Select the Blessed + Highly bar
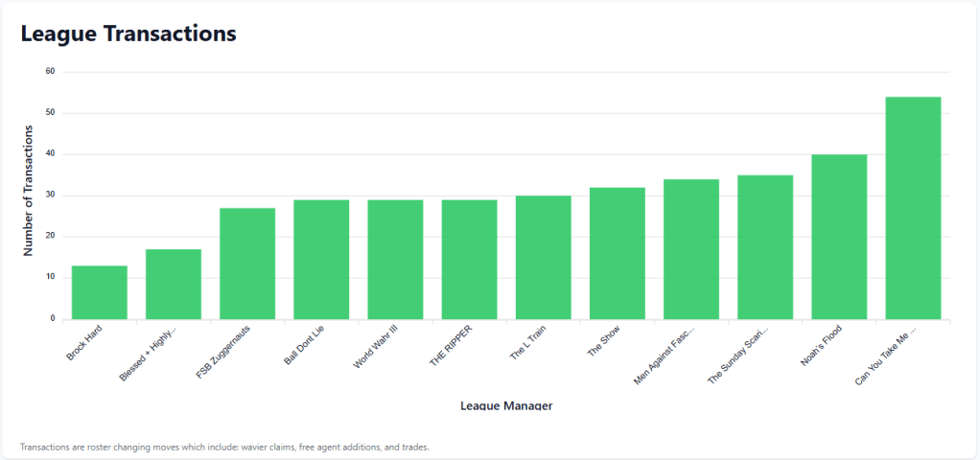This screenshot has height=460, width=980. [174, 284]
